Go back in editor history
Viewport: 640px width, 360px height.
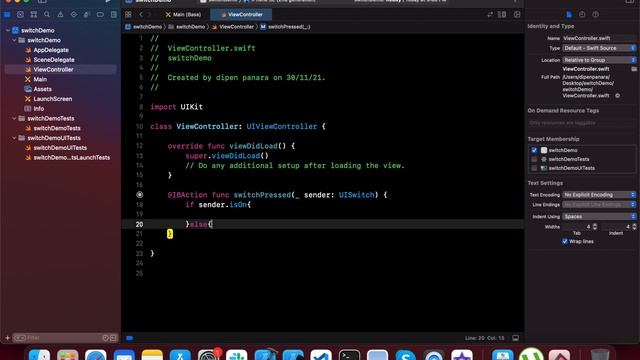(x=141, y=15)
